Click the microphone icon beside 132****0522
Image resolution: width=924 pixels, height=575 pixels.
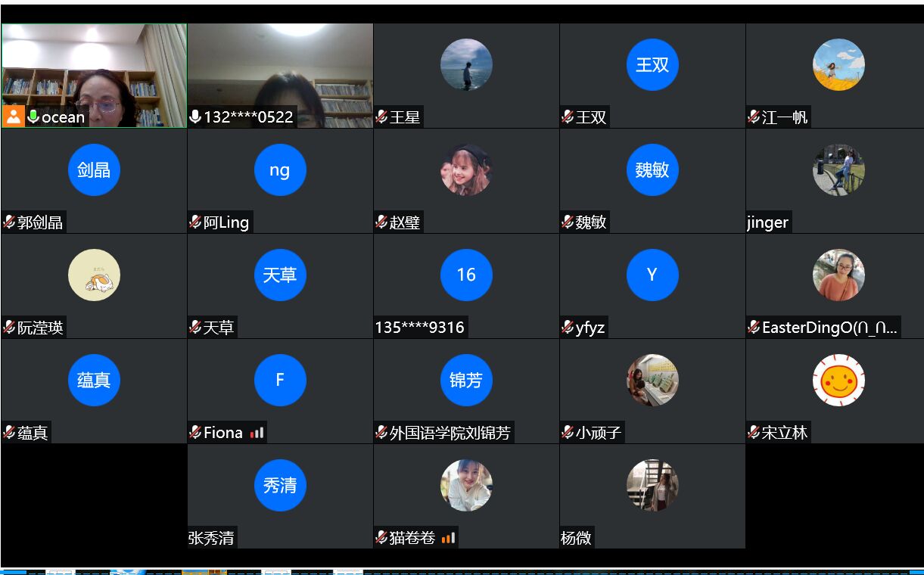[x=195, y=117]
